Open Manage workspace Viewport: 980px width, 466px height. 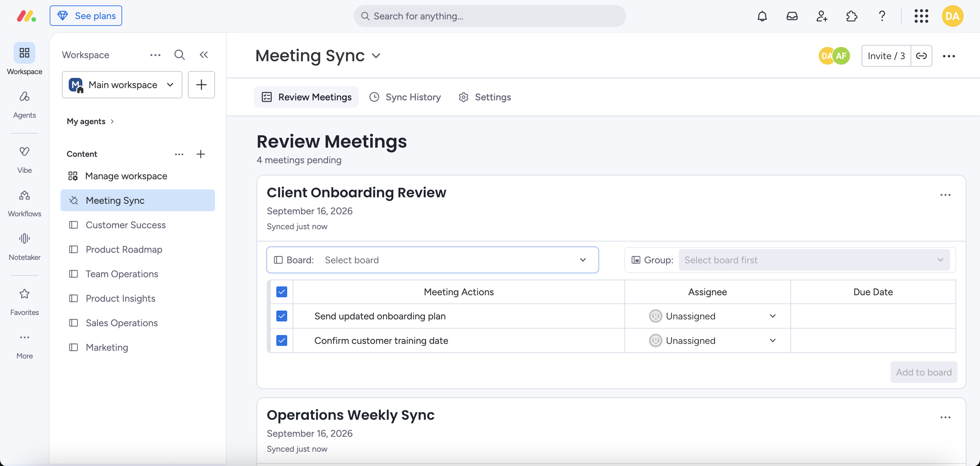[138, 176]
